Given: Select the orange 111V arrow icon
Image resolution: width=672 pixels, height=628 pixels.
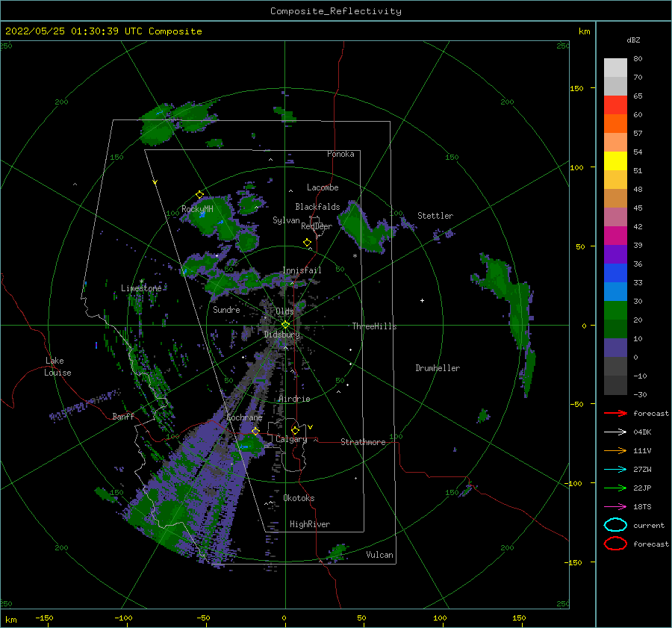Looking at the screenshot, I should point(615,450).
